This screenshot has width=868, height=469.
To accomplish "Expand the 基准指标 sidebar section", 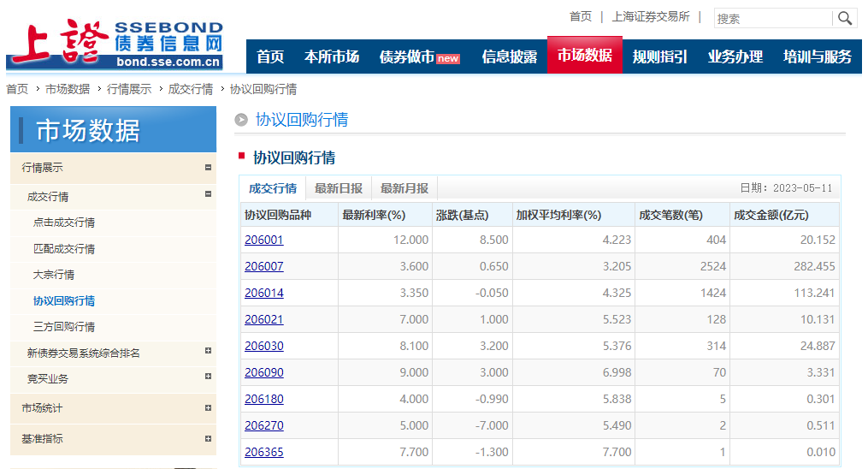I will (x=208, y=438).
